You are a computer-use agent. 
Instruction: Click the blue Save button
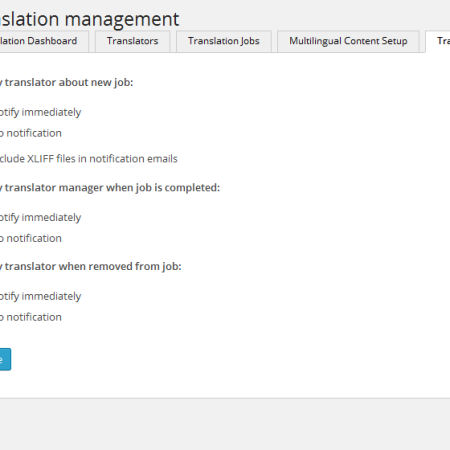pos(5,359)
